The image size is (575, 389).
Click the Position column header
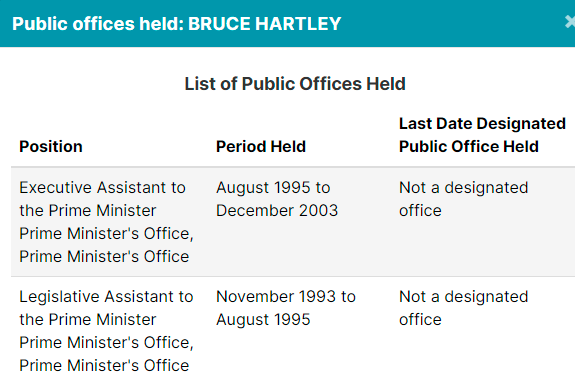click(x=51, y=147)
